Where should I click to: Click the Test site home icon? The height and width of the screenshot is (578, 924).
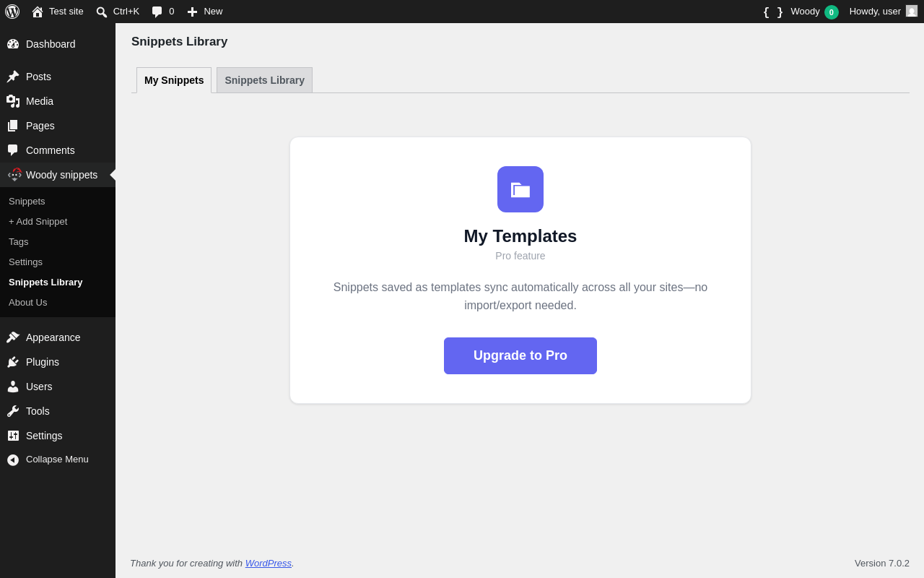pos(38,12)
